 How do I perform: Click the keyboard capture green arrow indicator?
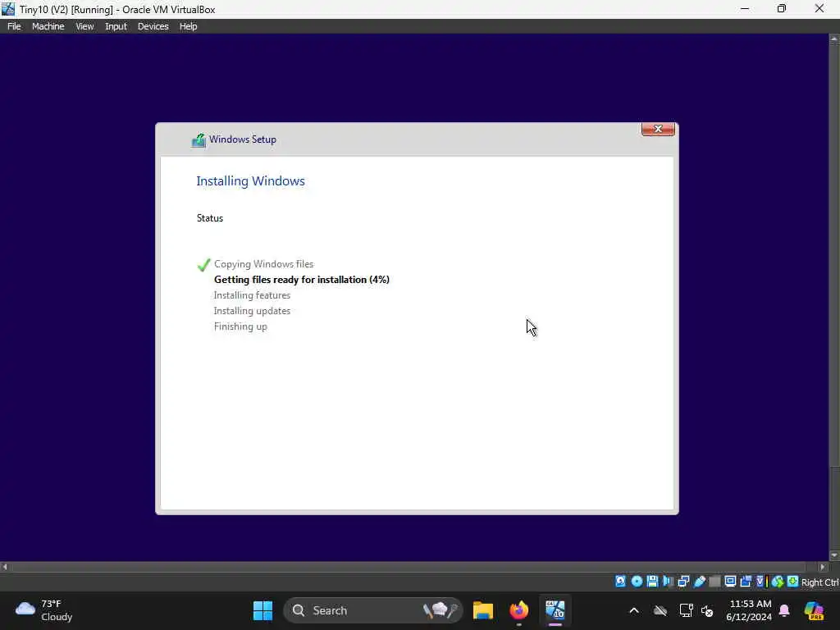[x=793, y=582]
